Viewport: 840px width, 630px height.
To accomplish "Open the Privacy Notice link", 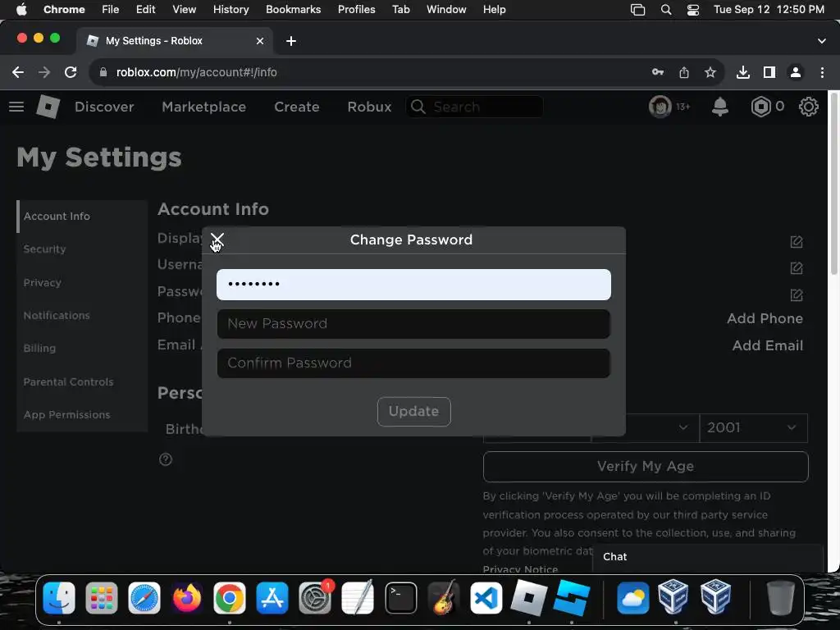I will click(520, 569).
